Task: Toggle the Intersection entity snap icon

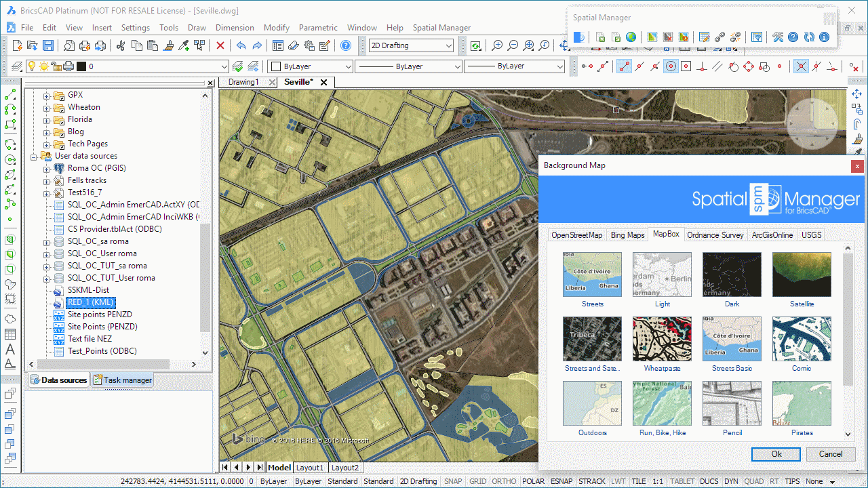Action: (x=801, y=66)
